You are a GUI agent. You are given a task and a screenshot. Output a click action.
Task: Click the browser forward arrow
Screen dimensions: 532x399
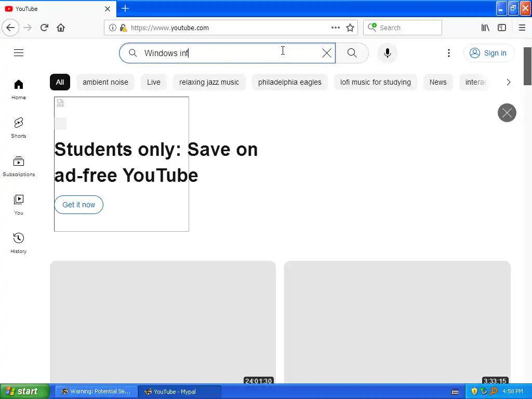click(28, 28)
